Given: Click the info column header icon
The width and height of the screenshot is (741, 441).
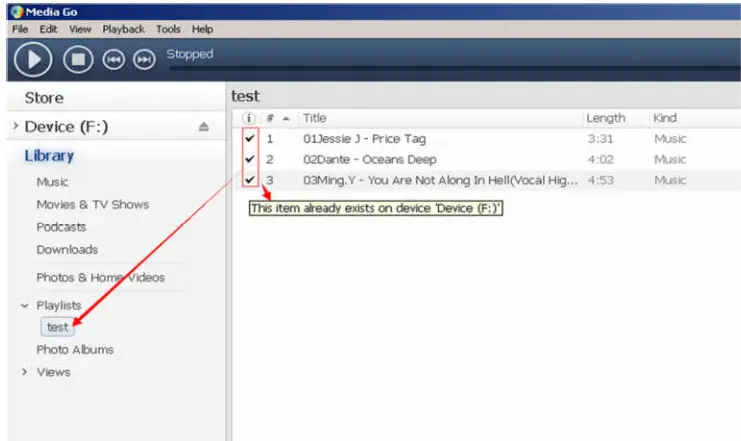Looking at the screenshot, I should (x=249, y=118).
